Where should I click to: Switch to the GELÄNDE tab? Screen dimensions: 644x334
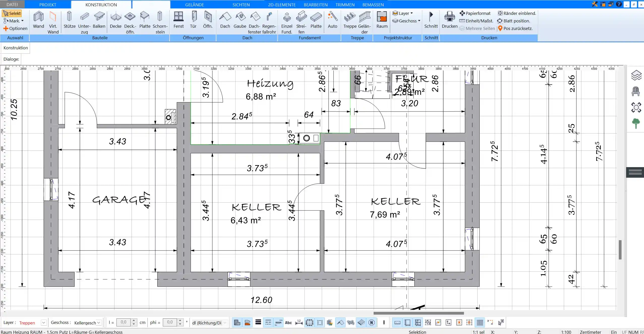tap(194, 5)
